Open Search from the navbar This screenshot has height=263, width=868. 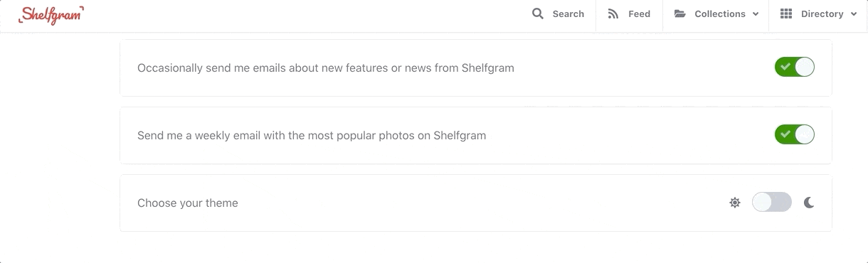pos(559,14)
